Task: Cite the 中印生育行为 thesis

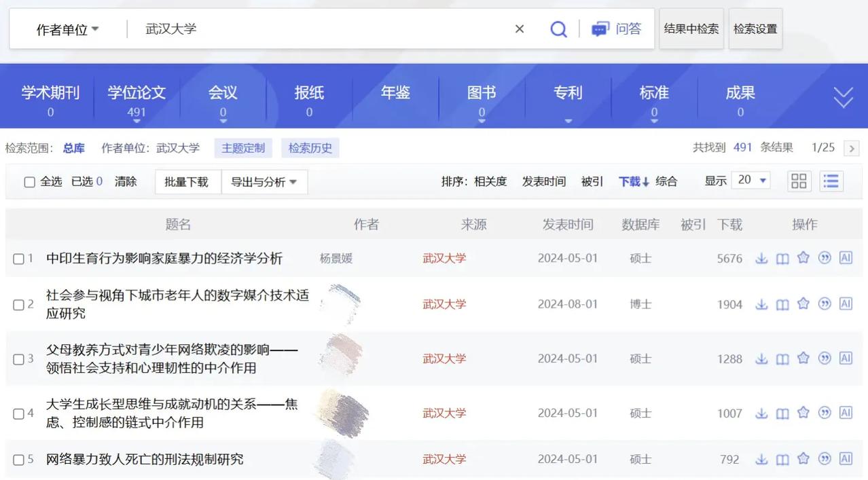Action: tap(825, 257)
